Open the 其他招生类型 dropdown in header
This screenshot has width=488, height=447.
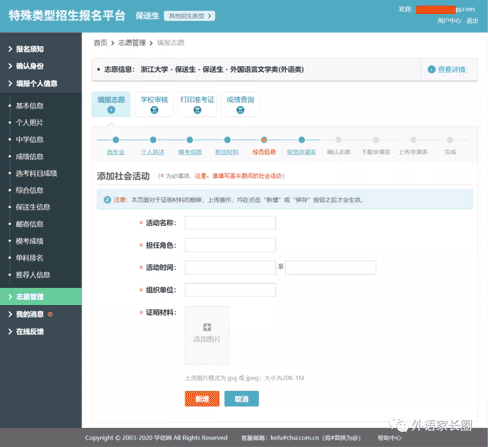[x=189, y=16]
